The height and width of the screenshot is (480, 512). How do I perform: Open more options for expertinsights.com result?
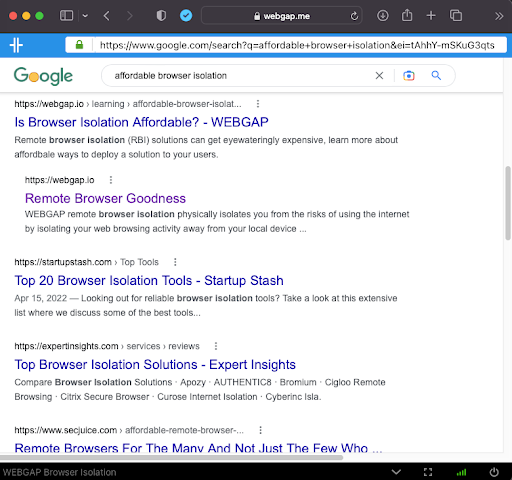coord(216,346)
